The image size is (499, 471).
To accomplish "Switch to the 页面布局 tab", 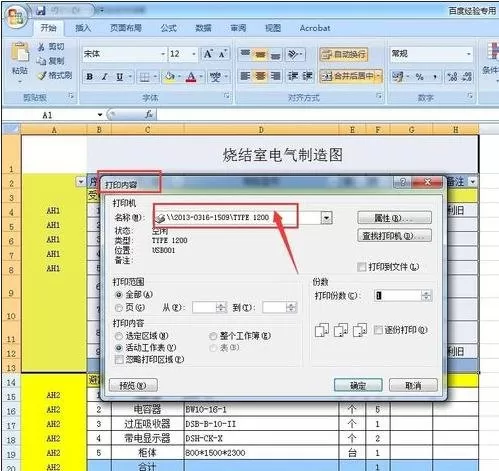I will (x=126, y=28).
